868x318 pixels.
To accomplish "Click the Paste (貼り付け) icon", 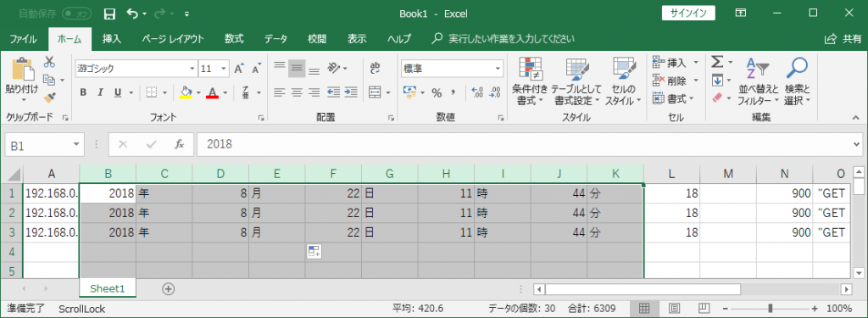I will (x=22, y=70).
